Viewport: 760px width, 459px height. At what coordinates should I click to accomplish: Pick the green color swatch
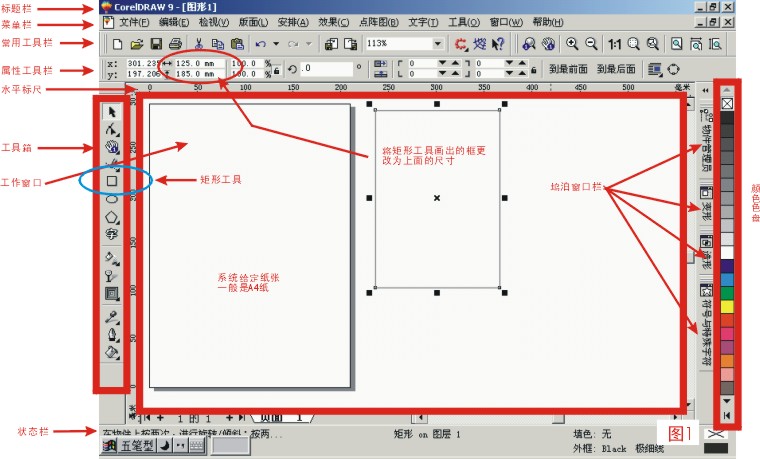(x=727, y=293)
